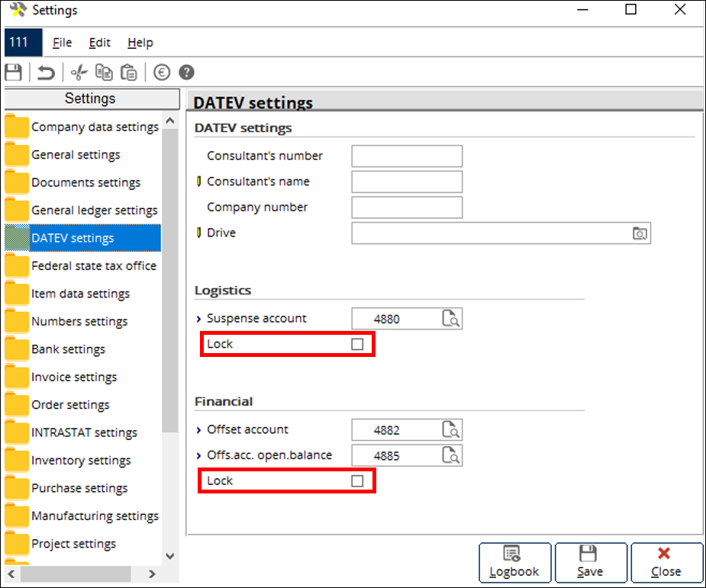This screenshot has height=588, width=706.
Task: Open Offset account lookup icon
Action: [x=451, y=429]
